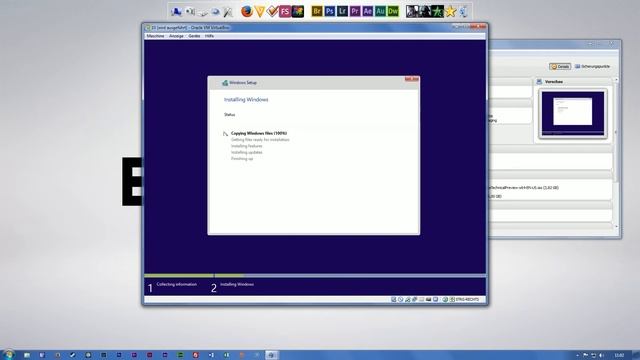This screenshot has height=360, width=640.
Task: Click the red icon in the taskbar
Action: (x=196, y=355)
